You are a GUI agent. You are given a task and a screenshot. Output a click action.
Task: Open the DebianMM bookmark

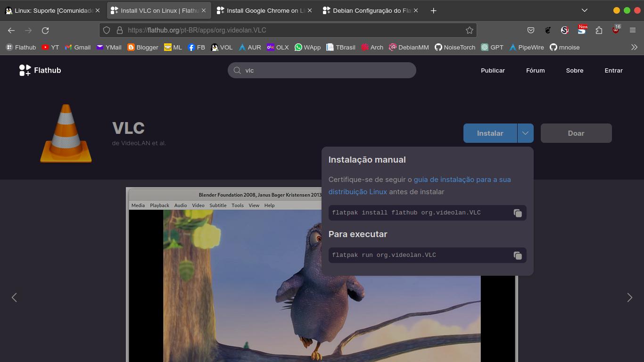(409, 47)
